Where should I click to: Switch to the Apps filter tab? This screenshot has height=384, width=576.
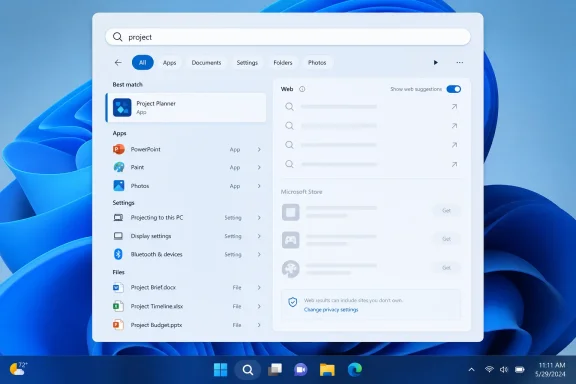pos(169,62)
